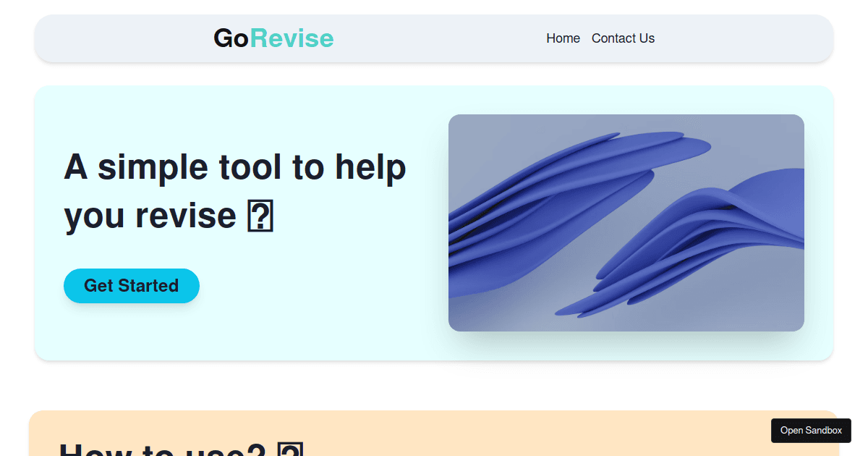Click the rounded header navigation bar

coord(434,38)
